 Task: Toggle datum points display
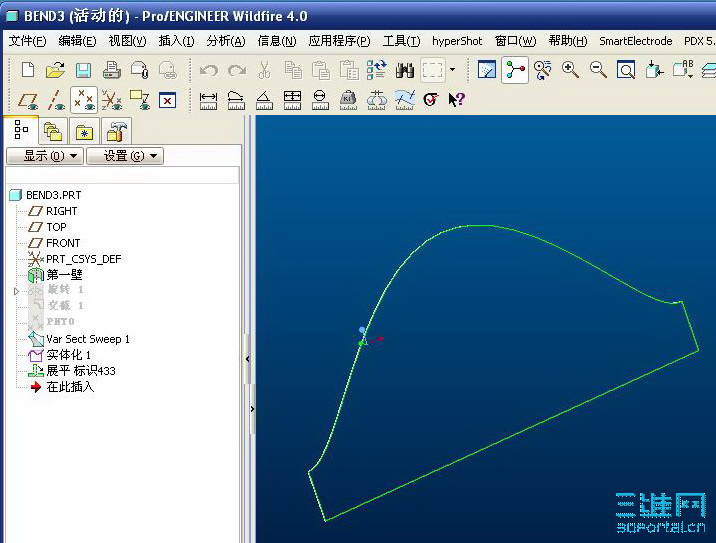click(x=84, y=100)
